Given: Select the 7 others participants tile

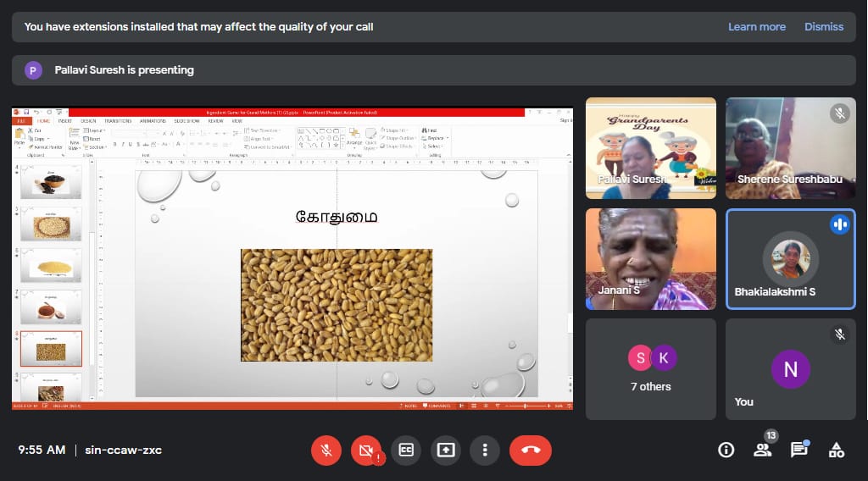Looking at the screenshot, I should [650, 368].
